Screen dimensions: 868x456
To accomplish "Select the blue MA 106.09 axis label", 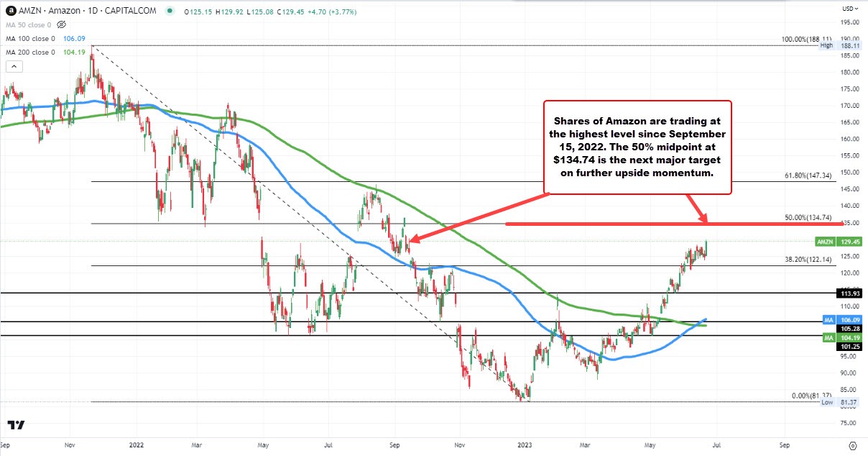I will 838,319.
